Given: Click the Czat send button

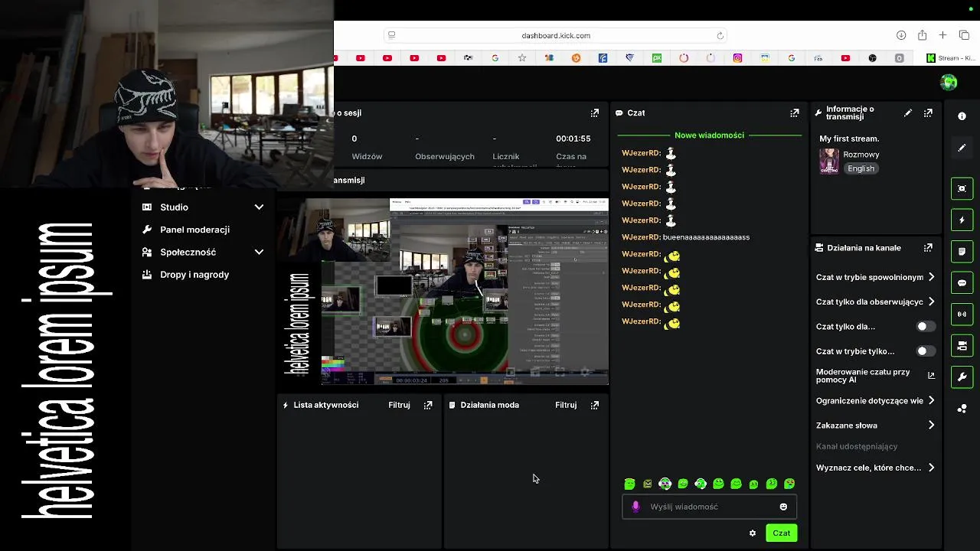Looking at the screenshot, I should 781,533.
